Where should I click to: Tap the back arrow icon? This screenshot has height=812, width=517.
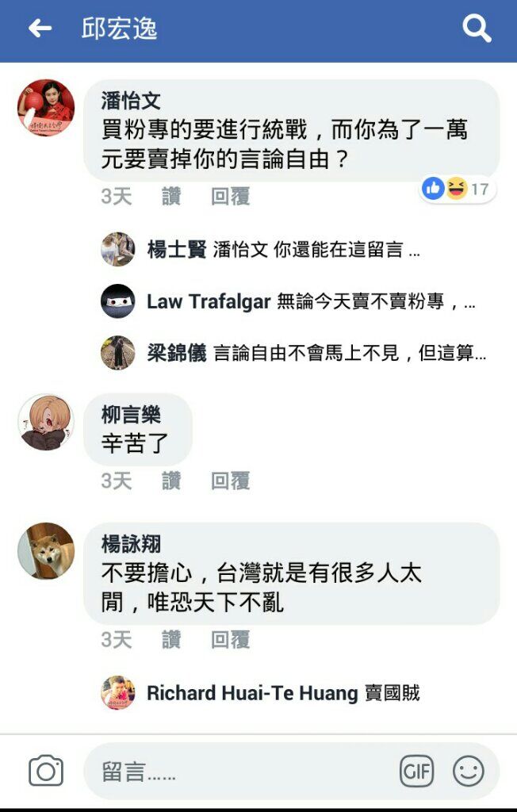click(x=40, y=29)
